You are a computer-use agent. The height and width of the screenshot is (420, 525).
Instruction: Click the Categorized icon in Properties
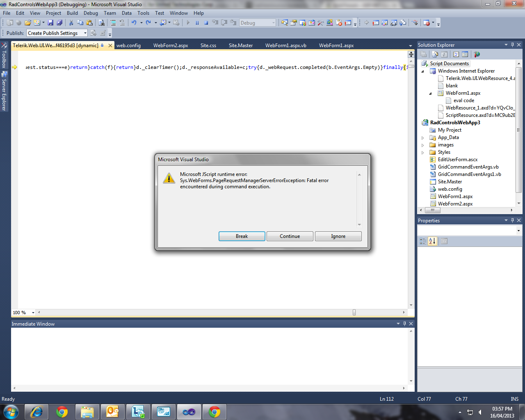[x=423, y=241]
